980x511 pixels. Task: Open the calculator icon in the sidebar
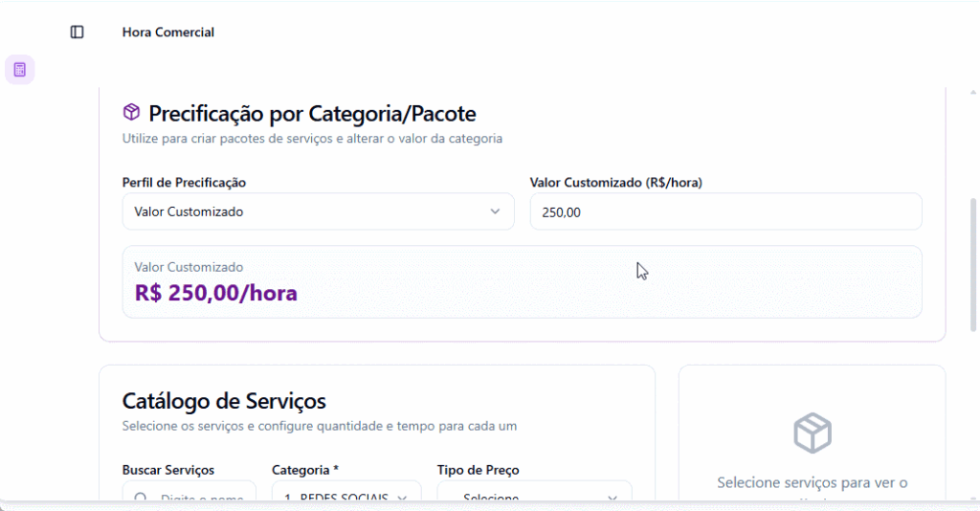20,70
